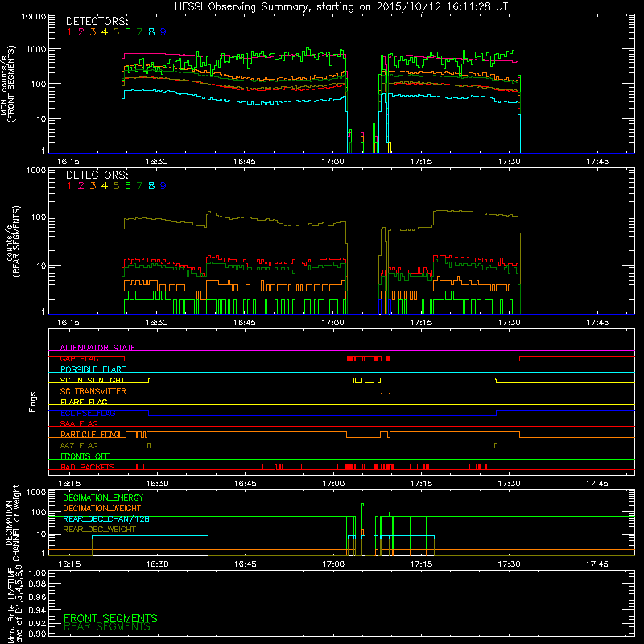Click the ATTENUATOR_STATE flag label
644x644 pixels.
pos(97,348)
